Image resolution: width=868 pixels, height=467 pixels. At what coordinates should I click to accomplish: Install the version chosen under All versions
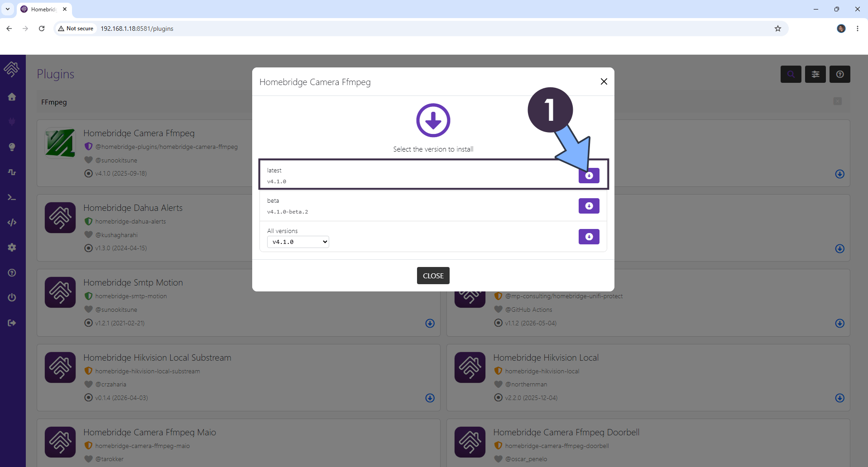[x=589, y=237]
